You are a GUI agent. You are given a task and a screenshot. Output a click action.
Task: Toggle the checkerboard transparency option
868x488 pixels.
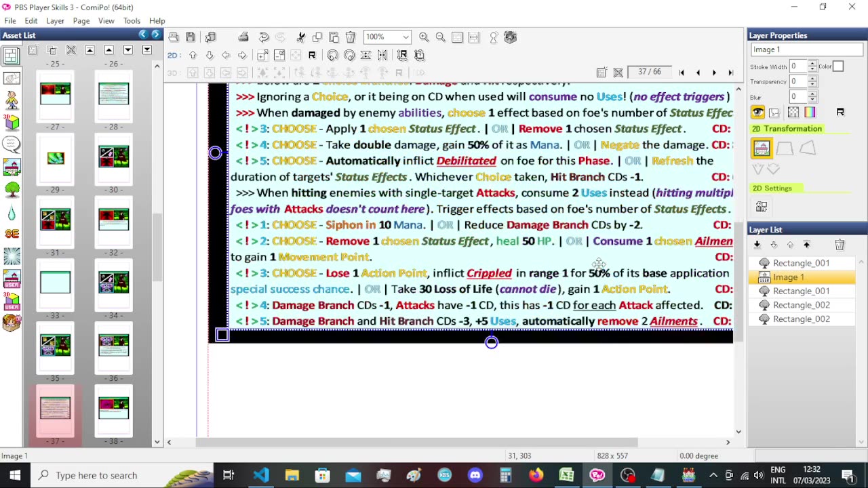[793, 113]
